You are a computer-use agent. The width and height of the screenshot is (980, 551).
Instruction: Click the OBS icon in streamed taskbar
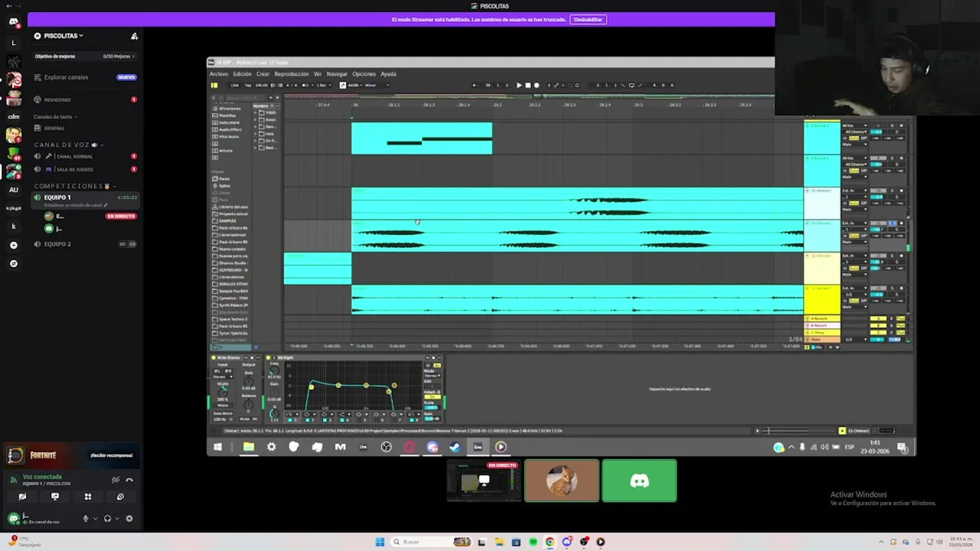(386, 447)
